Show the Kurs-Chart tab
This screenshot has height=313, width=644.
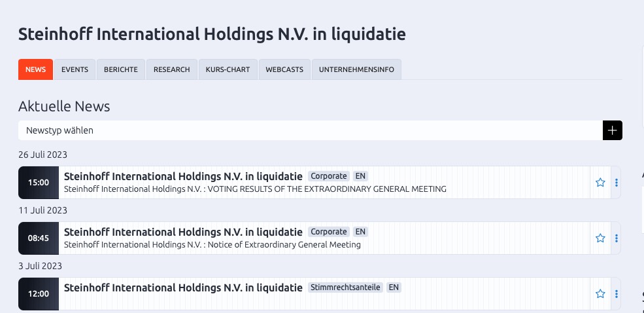pyautogui.click(x=228, y=69)
